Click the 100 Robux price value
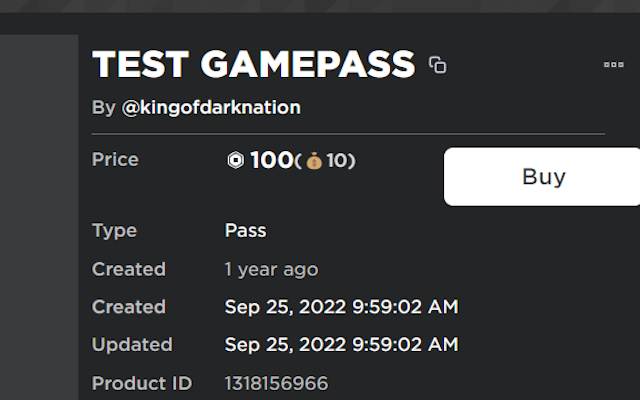The height and width of the screenshot is (400, 640). tap(271, 160)
